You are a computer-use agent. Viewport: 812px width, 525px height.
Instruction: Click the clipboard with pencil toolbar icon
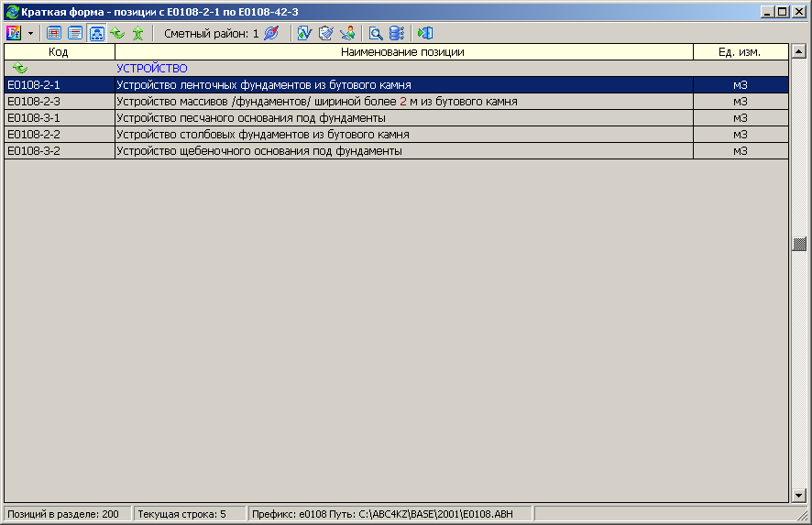[325, 33]
